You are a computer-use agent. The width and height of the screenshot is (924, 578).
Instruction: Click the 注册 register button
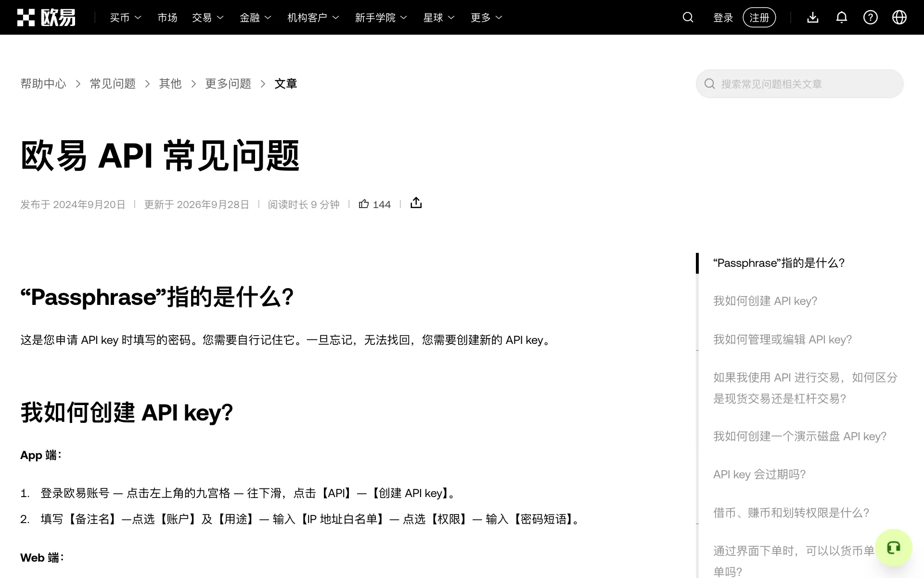[x=759, y=17]
